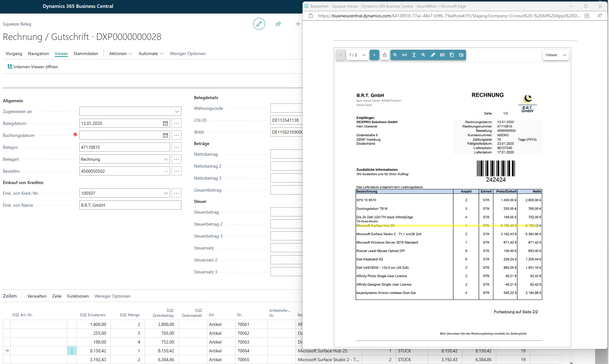Screen dimensions: 609x364
Task: Click the barcode 242424 on the invoice
Action: [496, 171]
